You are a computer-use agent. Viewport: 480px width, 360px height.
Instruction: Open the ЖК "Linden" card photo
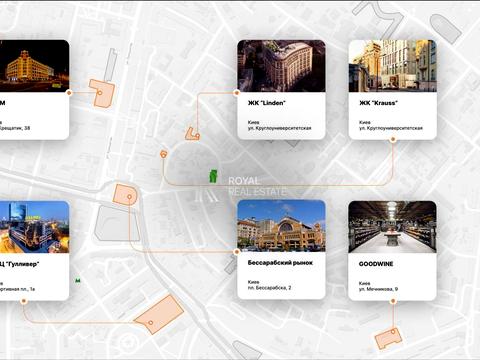click(x=281, y=66)
